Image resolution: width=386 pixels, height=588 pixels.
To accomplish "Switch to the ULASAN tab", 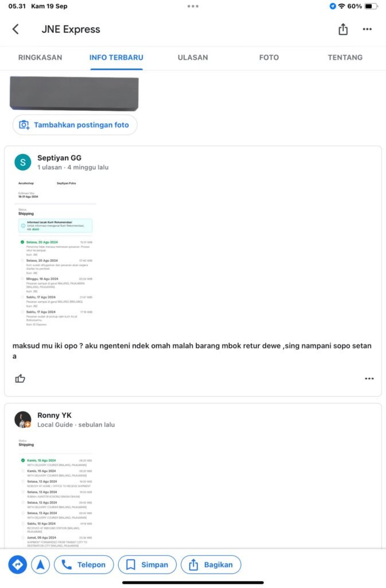I will 193,57.
